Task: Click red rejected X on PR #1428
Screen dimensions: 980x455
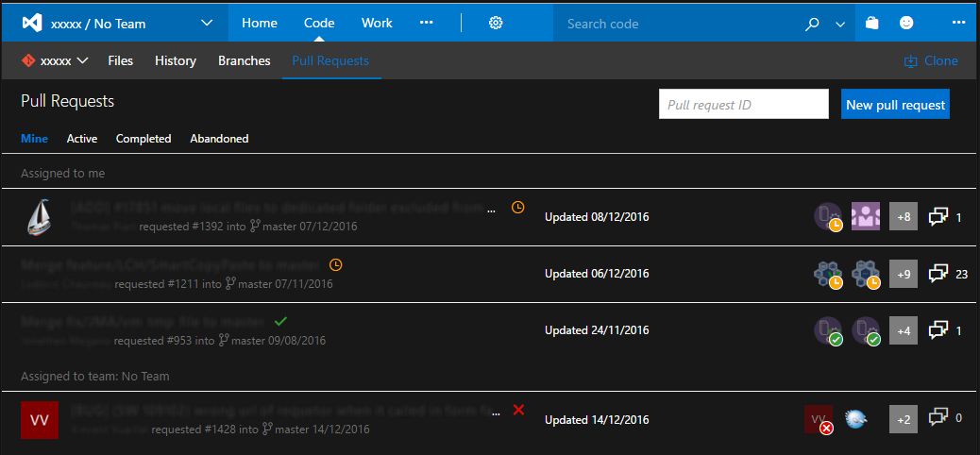Action: pyautogui.click(x=518, y=410)
